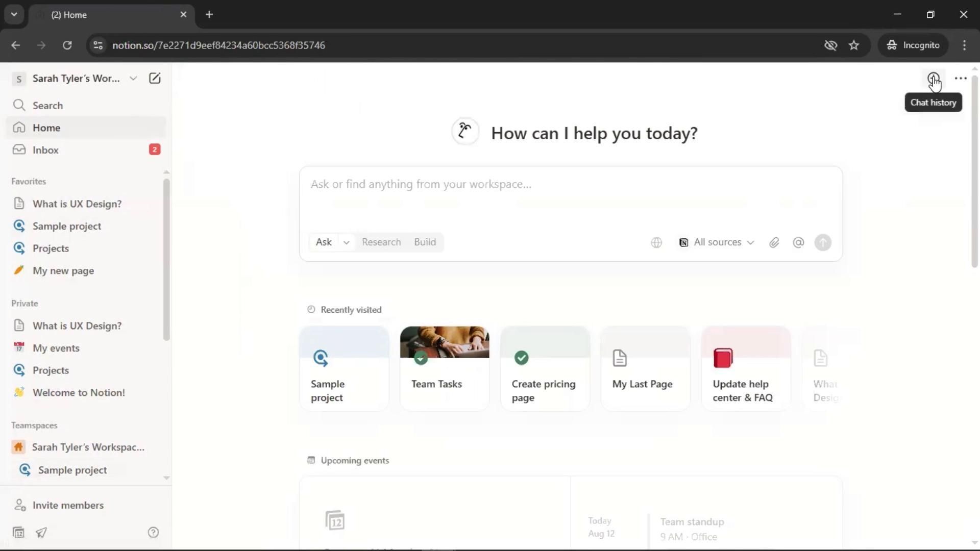Click Invite members
This screenshot has width=980, height=551.
point(68,505)
